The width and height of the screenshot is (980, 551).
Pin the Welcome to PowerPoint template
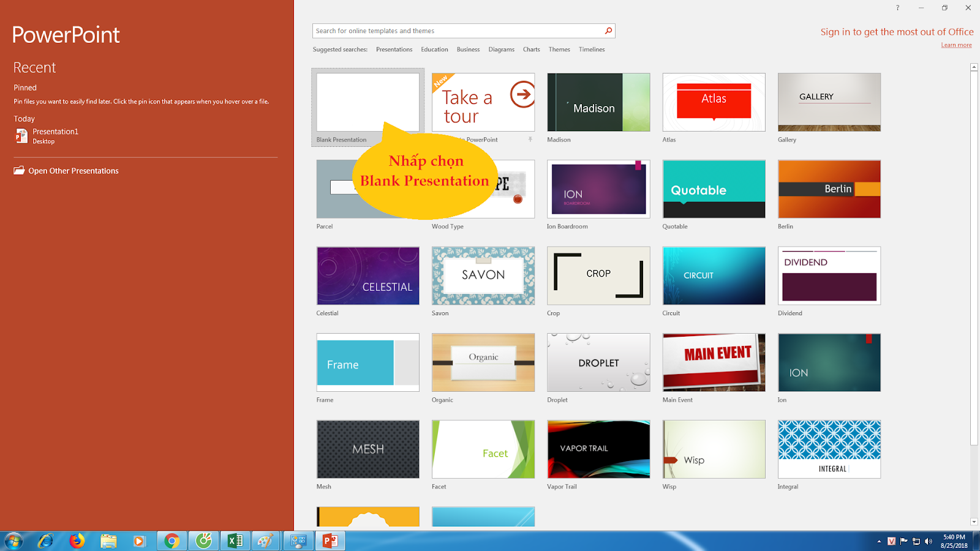[530, 140]
